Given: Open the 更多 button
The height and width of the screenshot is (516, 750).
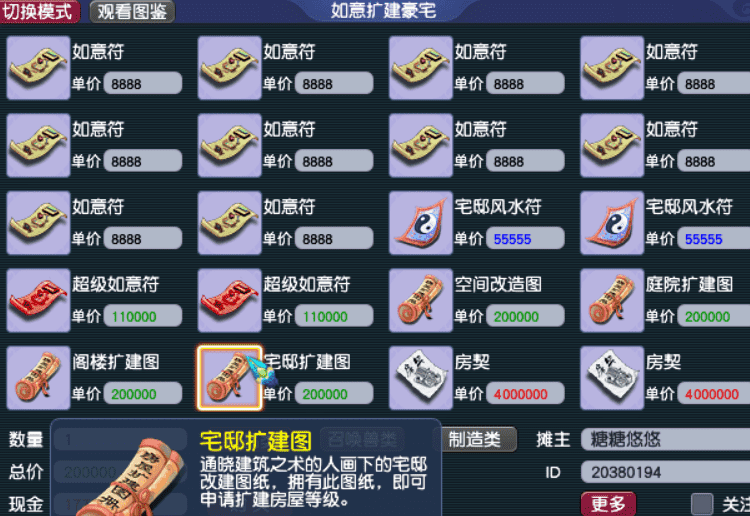Looking at the screenshot, I should [608, 504].
